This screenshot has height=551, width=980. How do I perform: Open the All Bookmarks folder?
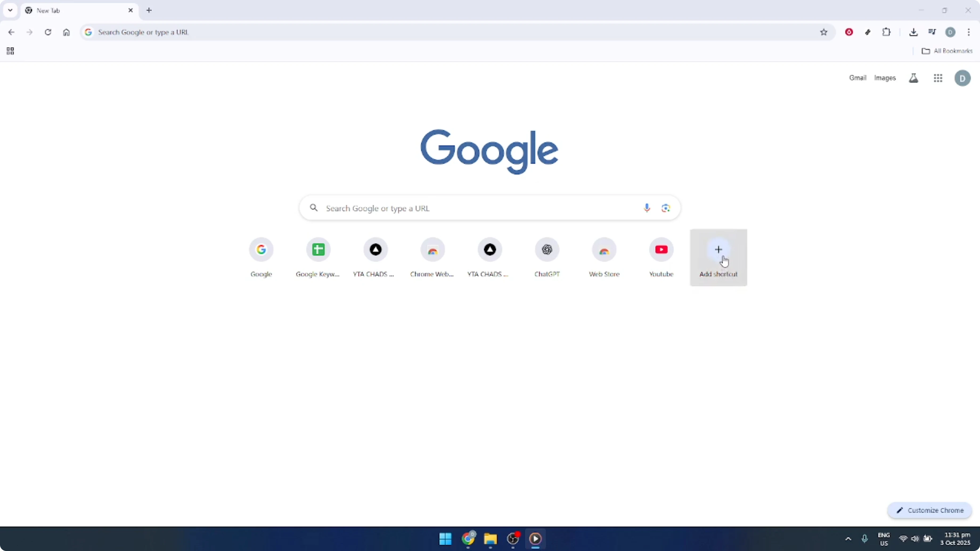coord(947,51)
